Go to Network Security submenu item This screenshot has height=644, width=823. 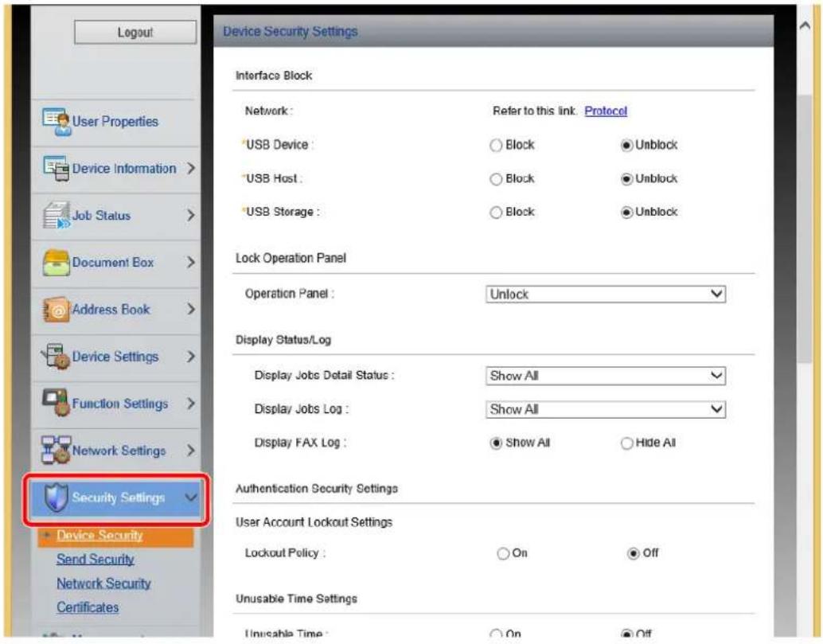pos(104,584)
